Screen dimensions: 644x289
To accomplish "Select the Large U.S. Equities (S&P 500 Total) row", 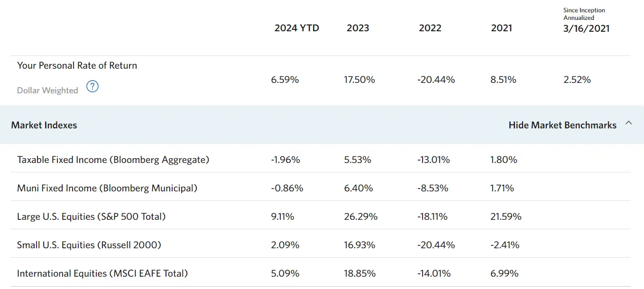I will 92,217.
